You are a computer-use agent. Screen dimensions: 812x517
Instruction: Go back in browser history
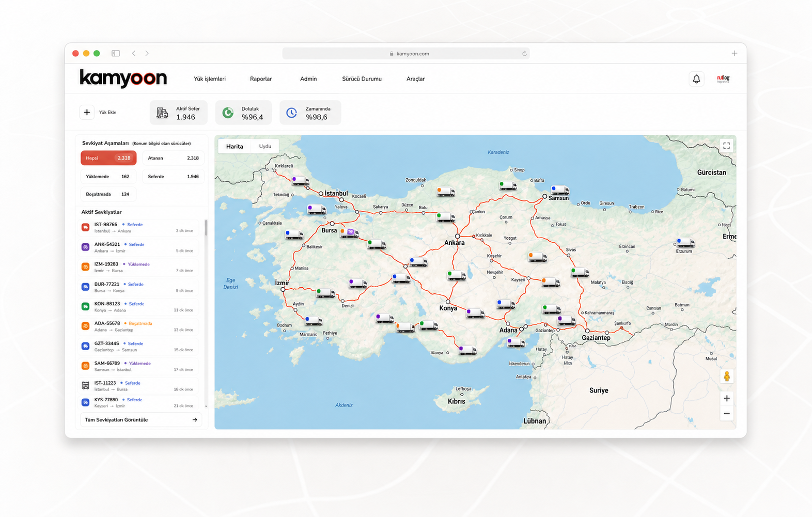(134, 53)
